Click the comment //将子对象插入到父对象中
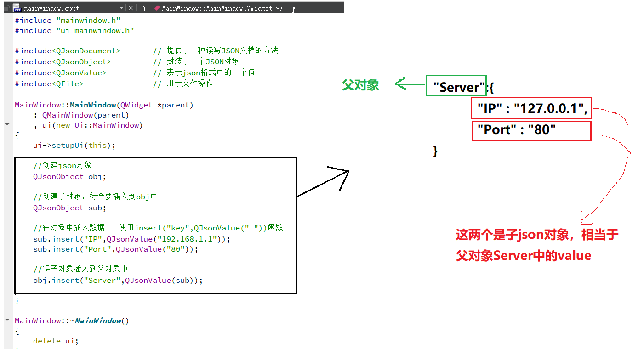 pos(80,269)
